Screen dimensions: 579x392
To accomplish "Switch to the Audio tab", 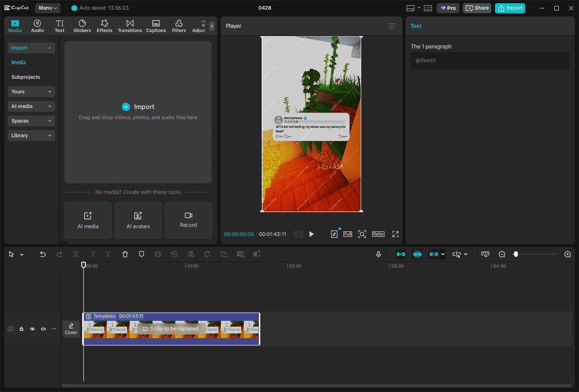I will coord(37,26).
